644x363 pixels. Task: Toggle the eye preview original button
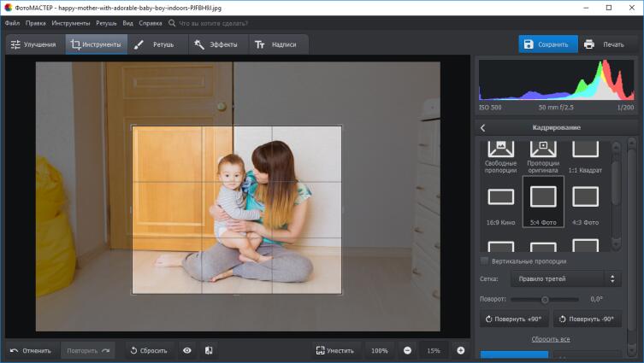[x=186, y=350]
